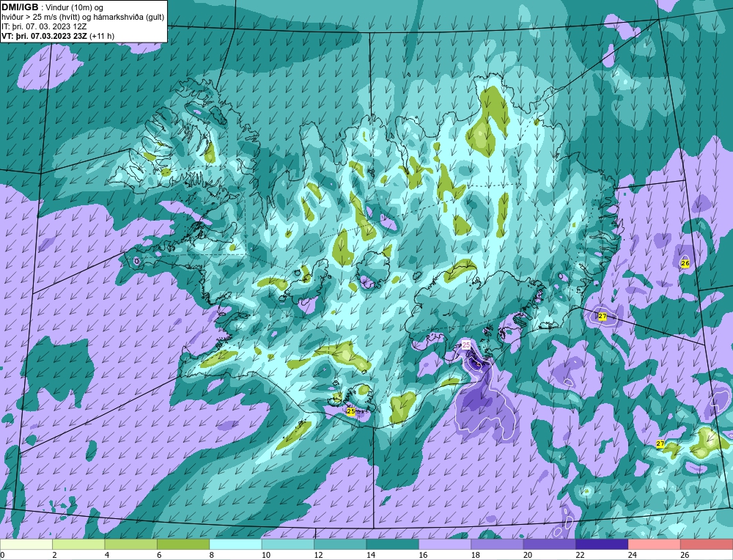733x560 pixels.
Task: Click the yellow 25 max gust label
Action: [350, 411]
